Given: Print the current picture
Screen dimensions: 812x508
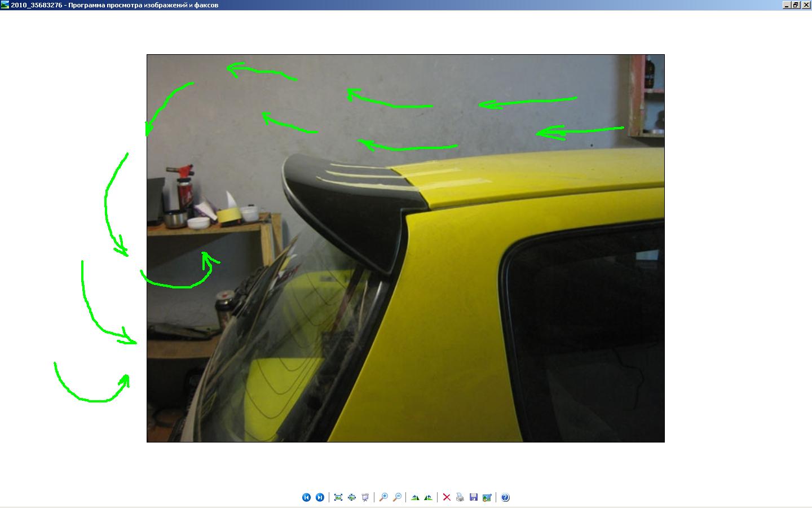Looking at the screenshot, I should 460,497.
